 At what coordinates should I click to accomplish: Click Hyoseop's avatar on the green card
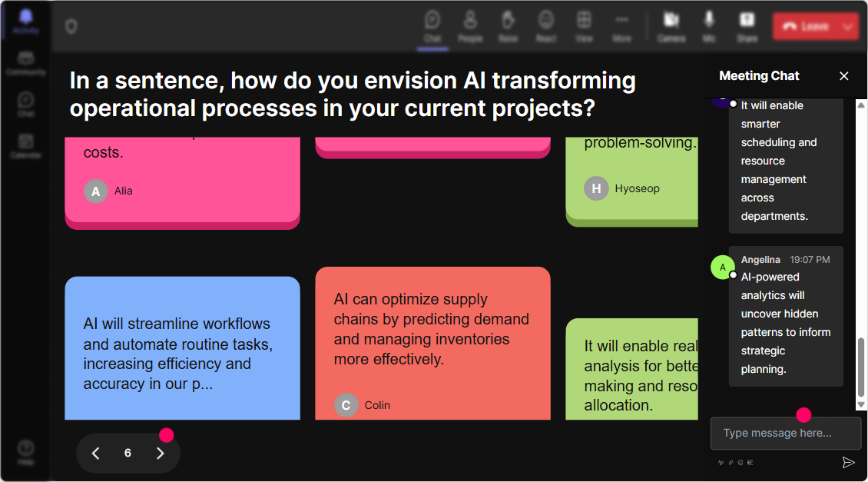coord(596,188)
